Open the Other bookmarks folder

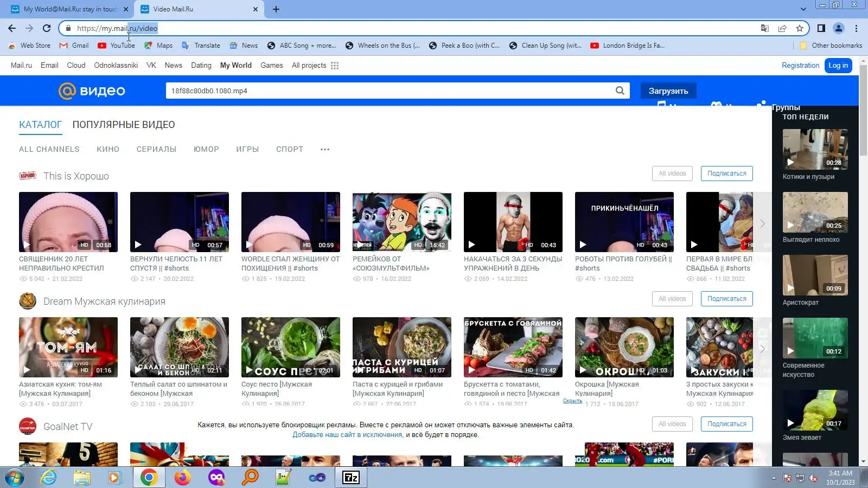coord(831,46)
